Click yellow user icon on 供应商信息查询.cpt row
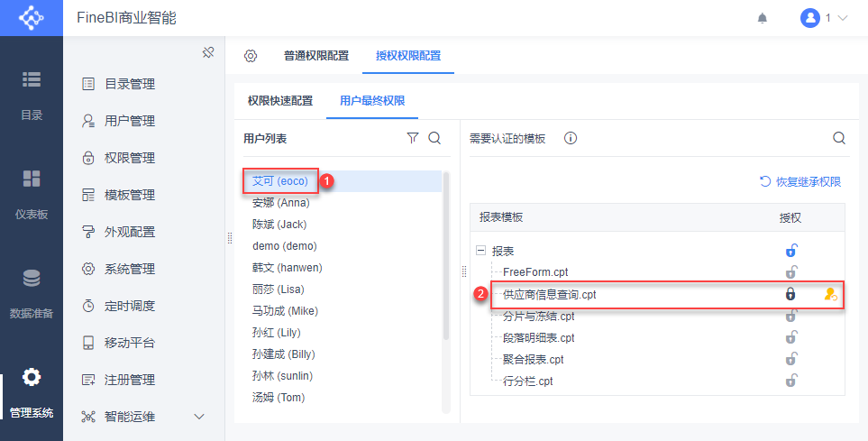The image size is (868, 441). click(x=830, y=295)
